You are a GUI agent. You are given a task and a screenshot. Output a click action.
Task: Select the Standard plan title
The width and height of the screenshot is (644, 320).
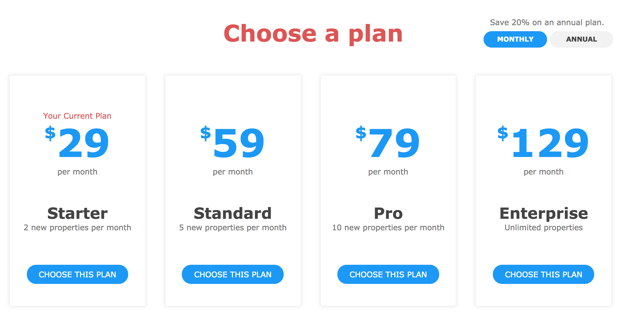[233, 213]
